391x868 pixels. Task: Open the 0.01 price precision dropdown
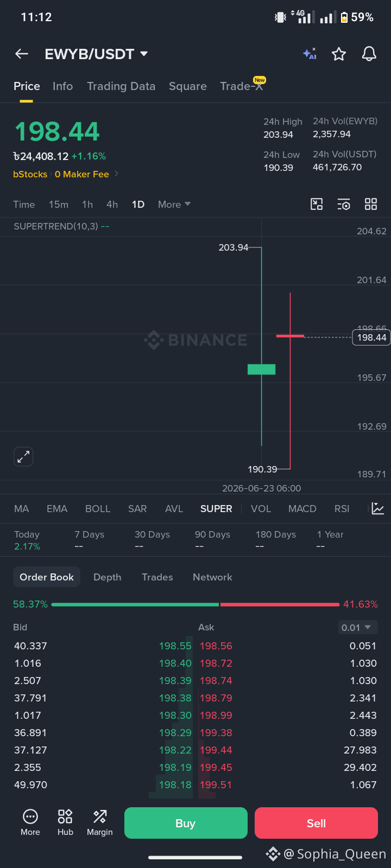tap(356, 627)
